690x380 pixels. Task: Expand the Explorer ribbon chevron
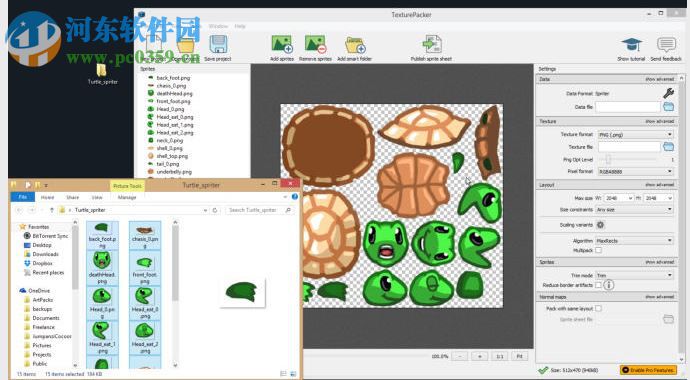pos(286,197)
